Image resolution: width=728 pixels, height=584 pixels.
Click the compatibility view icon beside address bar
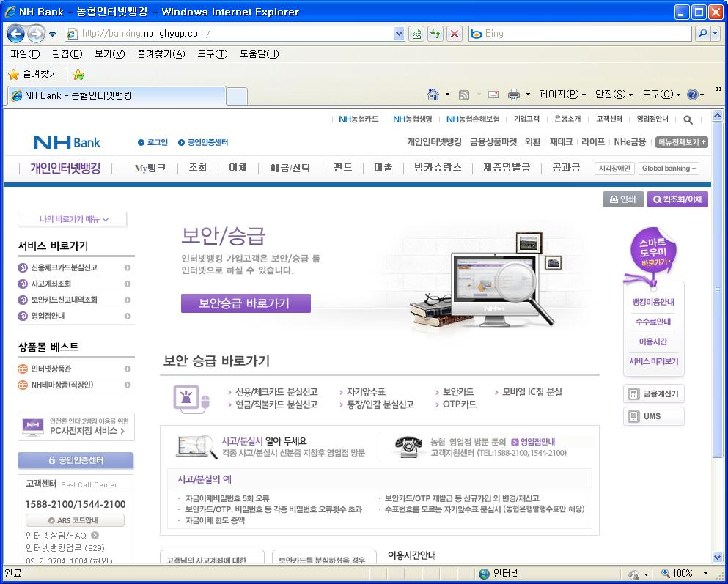[x=416, y=34]
